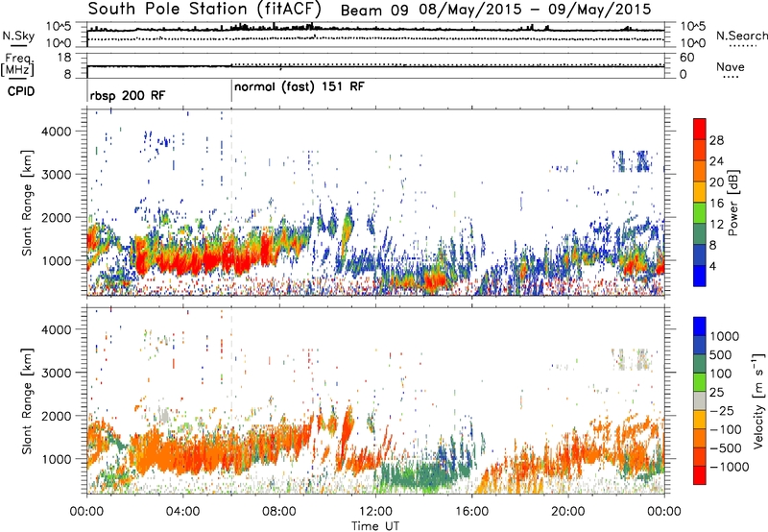Select the CPID row label

[21, 91]
